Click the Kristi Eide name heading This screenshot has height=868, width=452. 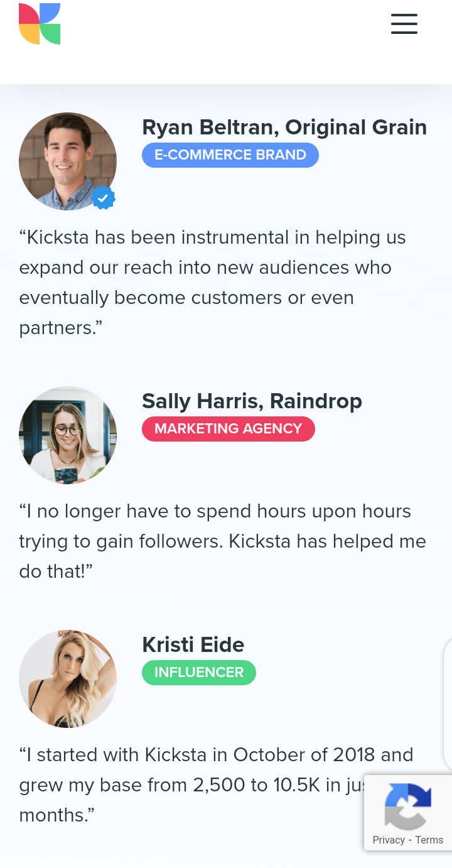[193, 645]
